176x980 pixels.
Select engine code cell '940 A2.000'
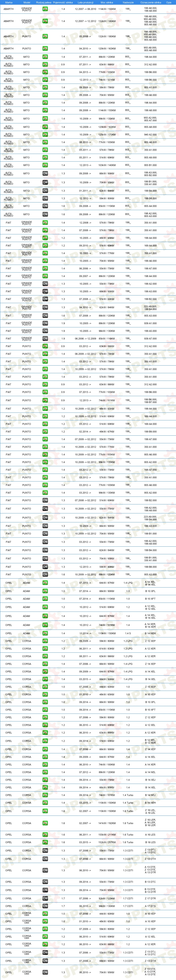click(151, 135)
